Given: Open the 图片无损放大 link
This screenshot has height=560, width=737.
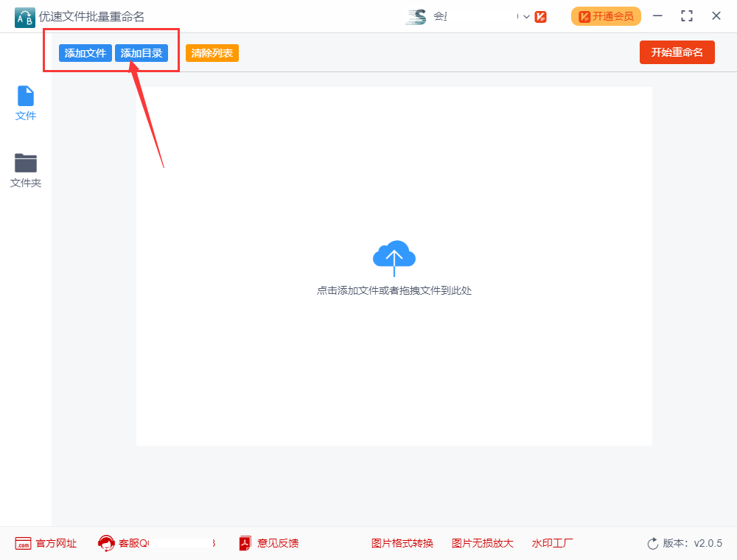Looking at the screenshot, I should pos(482,543).
